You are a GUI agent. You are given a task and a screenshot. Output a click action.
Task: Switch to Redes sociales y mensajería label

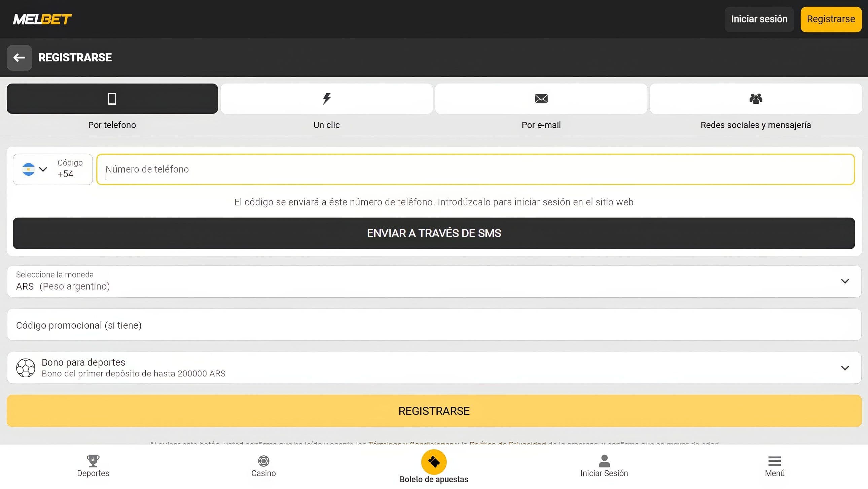(x=755, y=125)
